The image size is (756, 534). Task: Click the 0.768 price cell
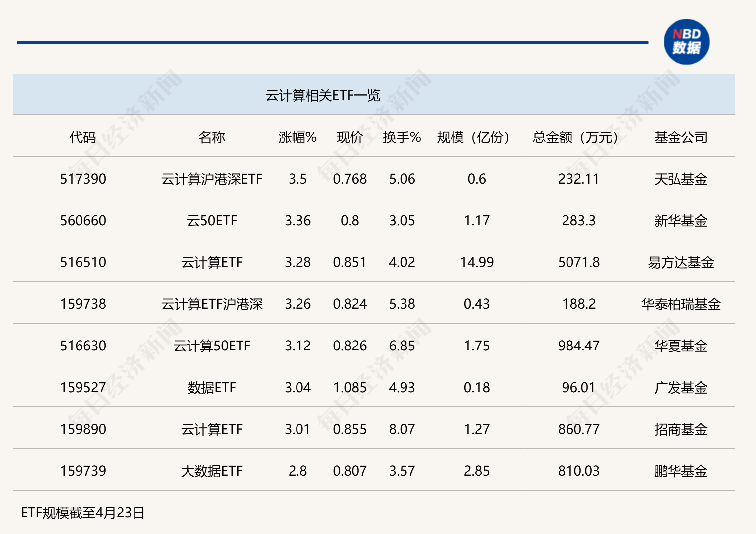click(x=350, y=179)
